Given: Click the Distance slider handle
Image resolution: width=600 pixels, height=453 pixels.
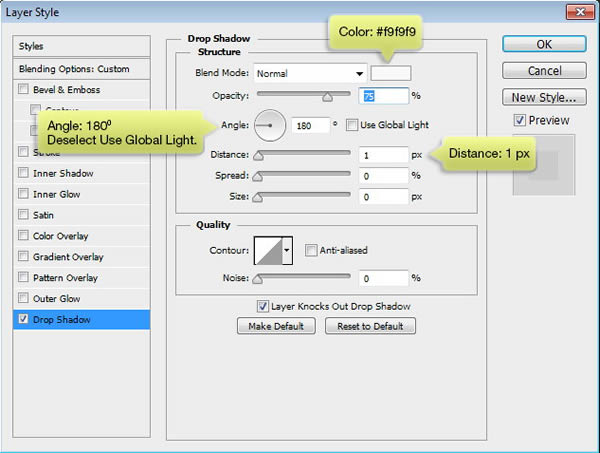Looking at the screenshot, I should pyautogui.click(x=259, y=155).
